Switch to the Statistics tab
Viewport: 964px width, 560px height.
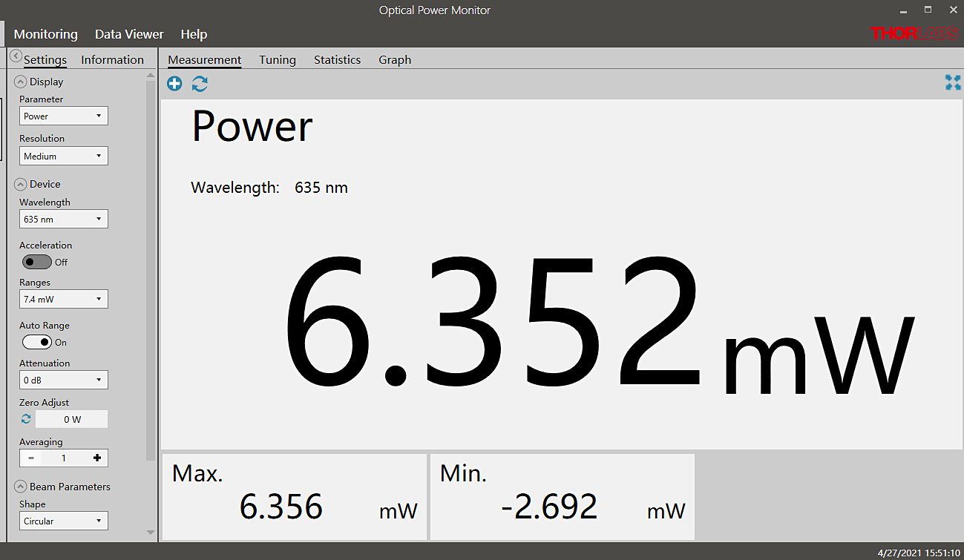coord(337,60)
